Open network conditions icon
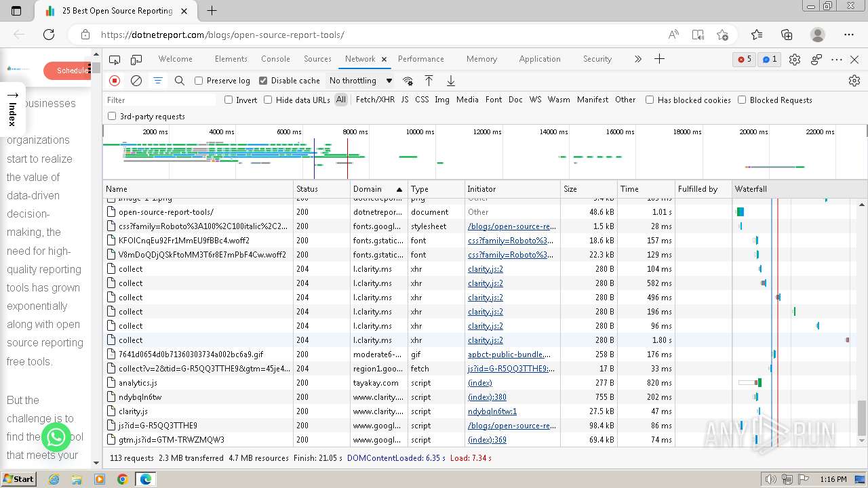 [x=408, y=81]
